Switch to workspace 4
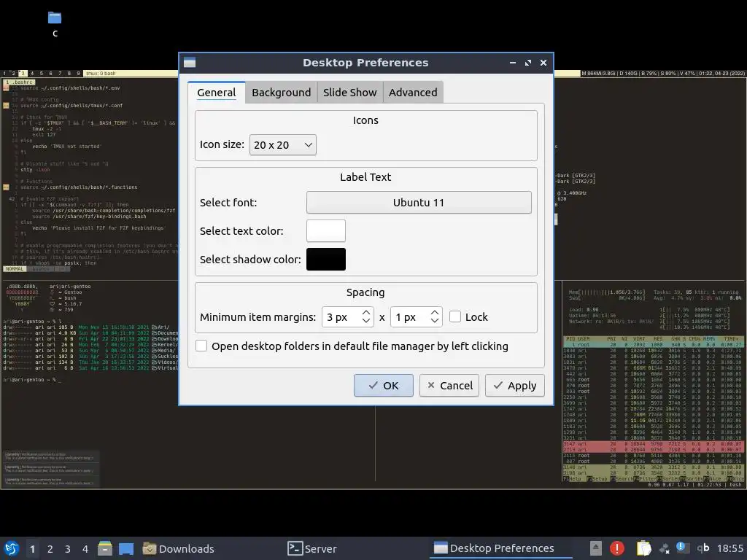 tap(85, 549)
